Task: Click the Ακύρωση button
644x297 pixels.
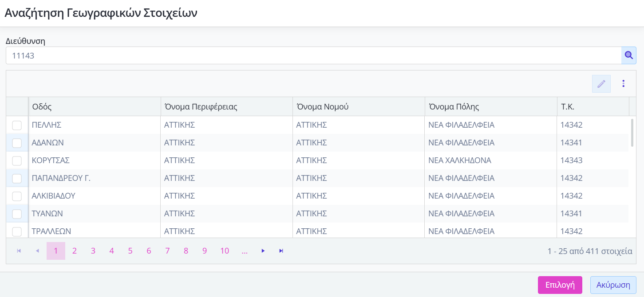Action: click(x=613, y=285)
